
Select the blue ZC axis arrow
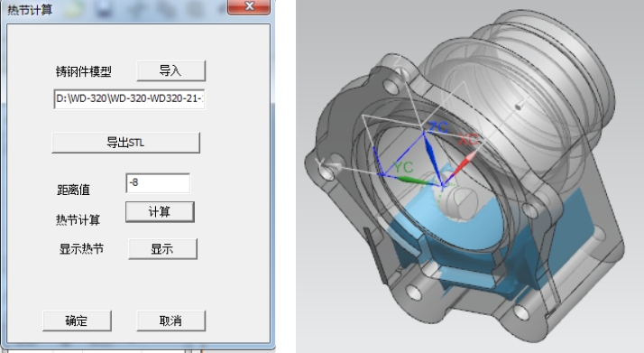(432, 158)
